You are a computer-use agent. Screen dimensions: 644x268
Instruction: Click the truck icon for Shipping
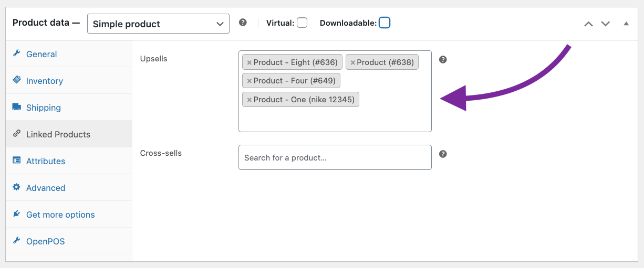17,107
